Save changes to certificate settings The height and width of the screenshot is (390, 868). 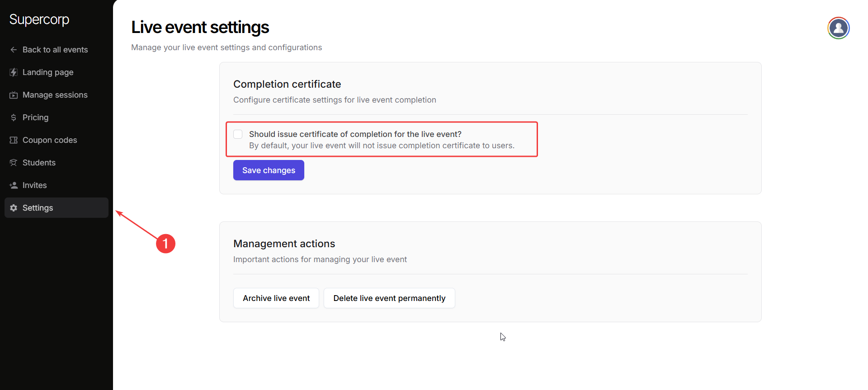269,170
